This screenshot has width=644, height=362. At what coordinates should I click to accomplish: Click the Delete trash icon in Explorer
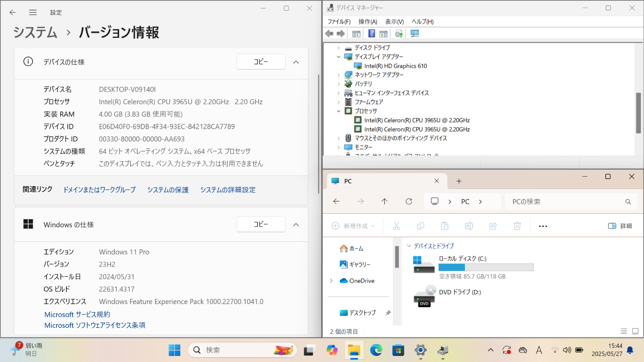pos(517,226)
